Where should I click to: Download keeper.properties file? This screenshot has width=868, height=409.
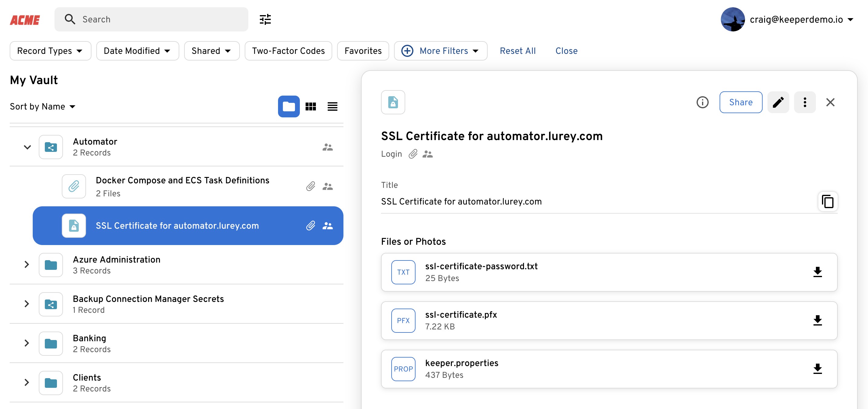[x=817, y=369]
